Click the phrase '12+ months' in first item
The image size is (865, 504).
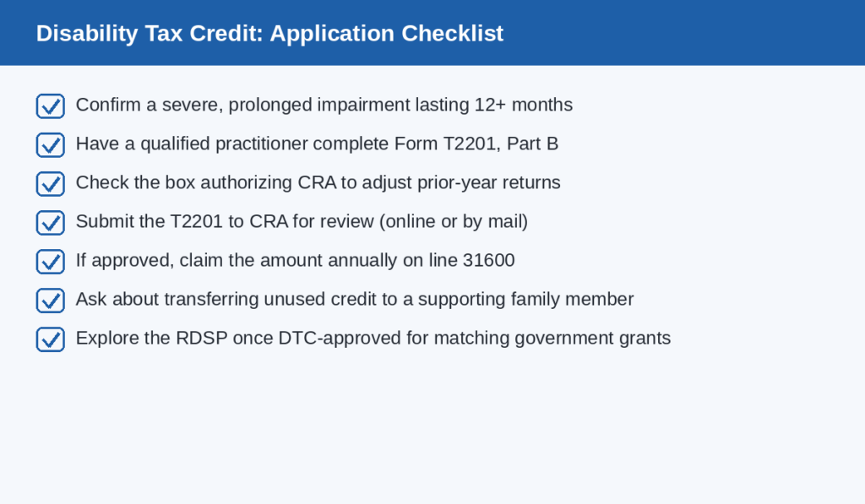(x=524, y=105)
